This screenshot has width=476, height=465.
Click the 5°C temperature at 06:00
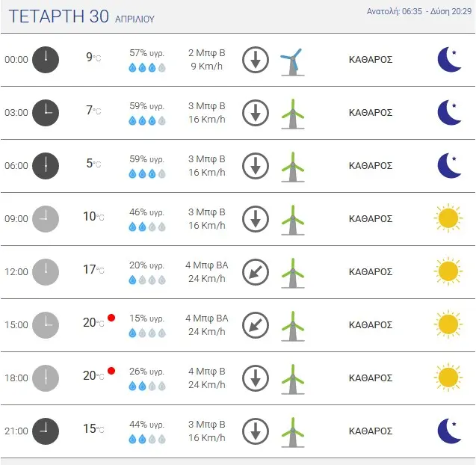93,164
